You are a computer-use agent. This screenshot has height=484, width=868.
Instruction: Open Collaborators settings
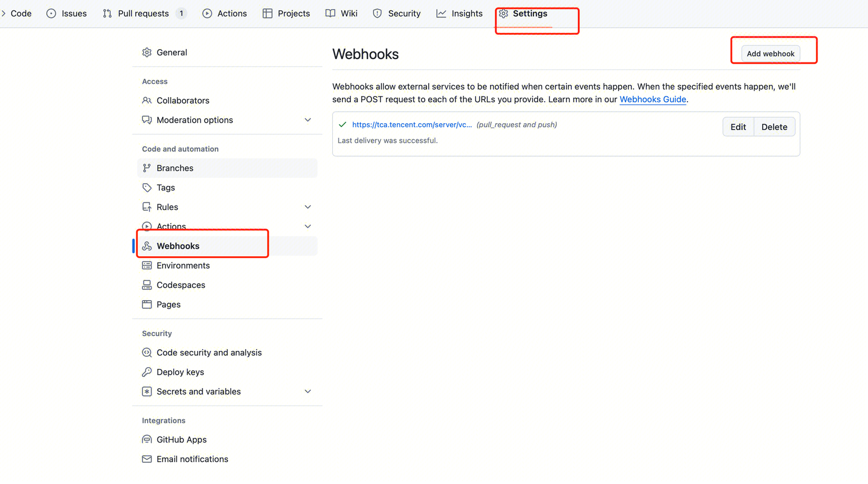click(227, 100)
